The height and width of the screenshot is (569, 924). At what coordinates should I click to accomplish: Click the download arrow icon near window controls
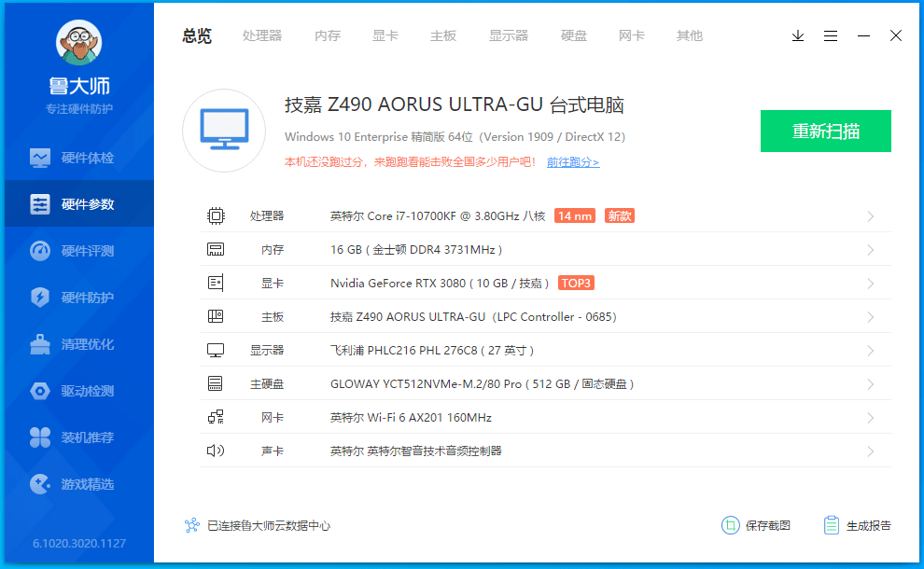point(798,35)
